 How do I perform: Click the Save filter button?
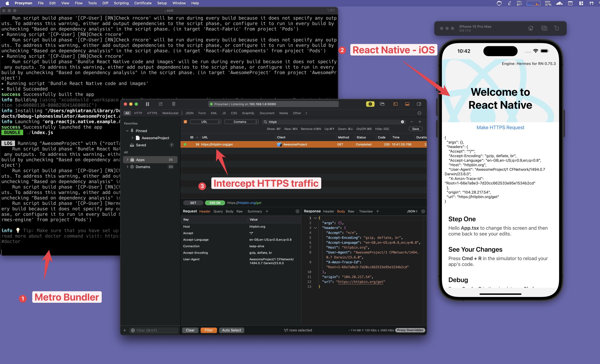(415, 129)
